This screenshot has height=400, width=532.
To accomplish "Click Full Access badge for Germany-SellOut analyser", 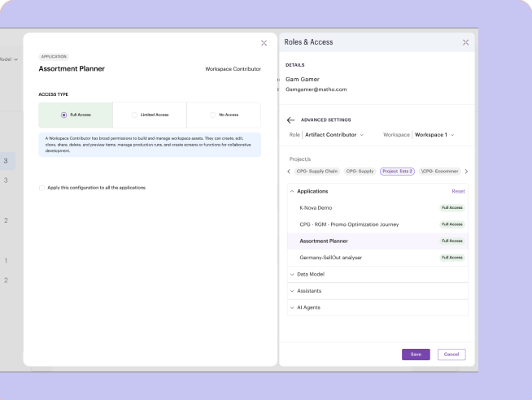I will pos(452,258).
